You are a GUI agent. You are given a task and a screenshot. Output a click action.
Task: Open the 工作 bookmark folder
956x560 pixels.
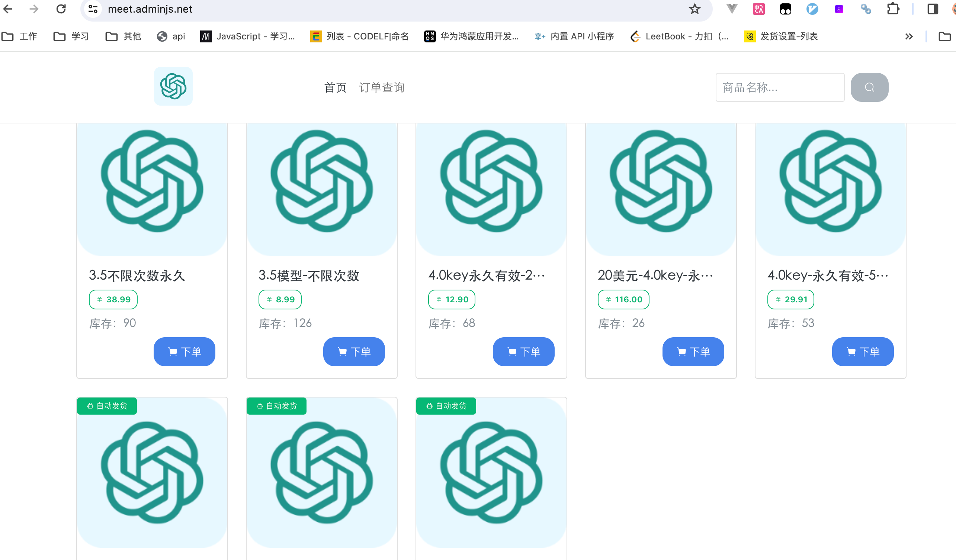click(x=19, y=36)
